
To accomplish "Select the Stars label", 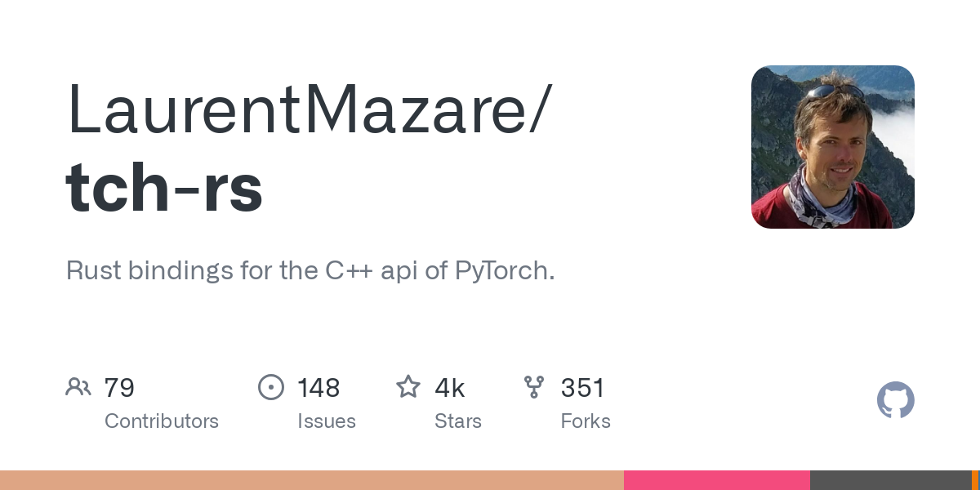I will coord(458,421).
